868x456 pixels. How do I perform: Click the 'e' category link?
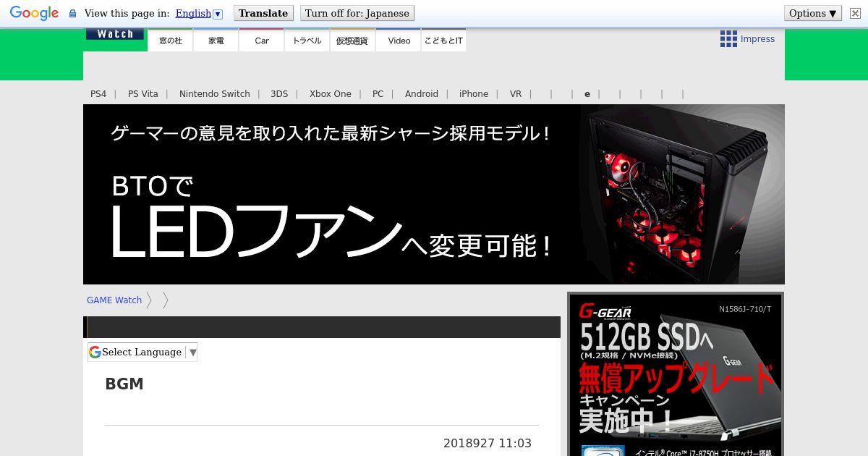(587, 94)
